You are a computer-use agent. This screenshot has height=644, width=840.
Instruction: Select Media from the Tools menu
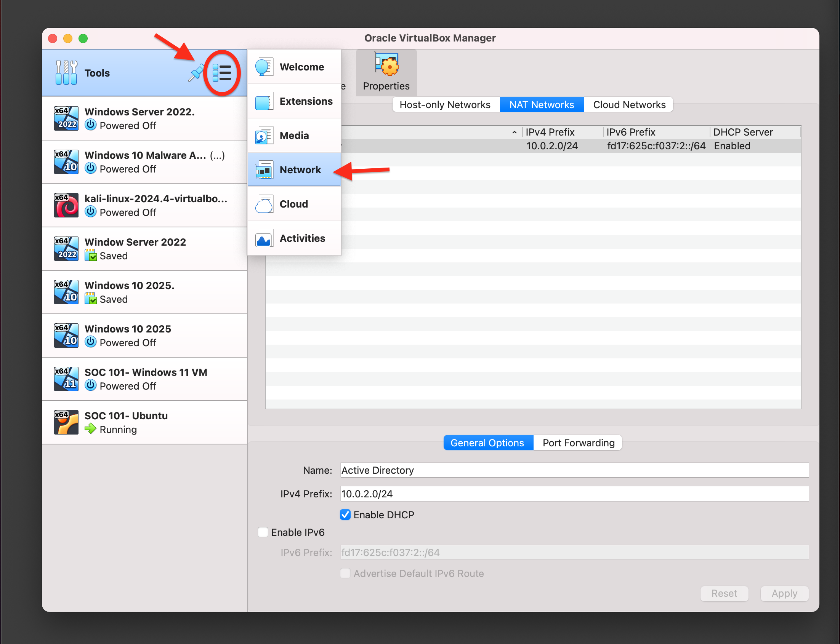click(294, 135)
